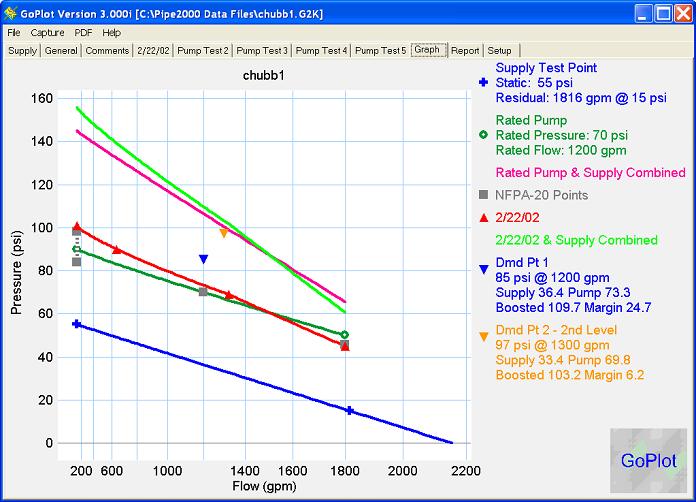This screenshot has height=502, width=696.
Task: Switch to the Setup tab
Action: [499, 51]
